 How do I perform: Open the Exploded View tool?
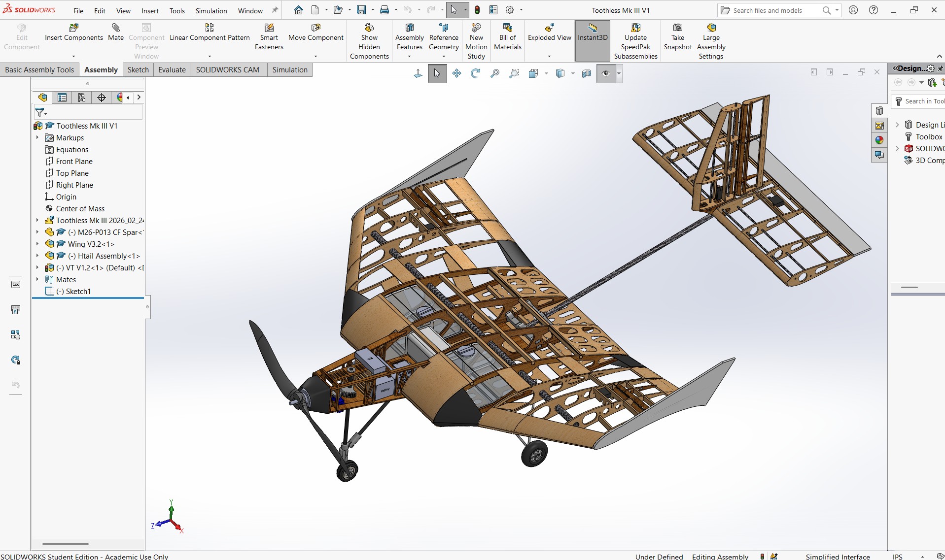point(549,33)
